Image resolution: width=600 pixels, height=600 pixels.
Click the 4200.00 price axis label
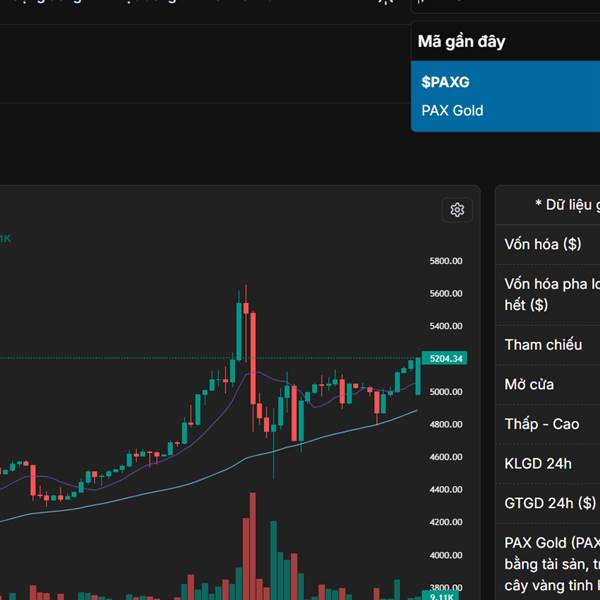(445, 522)
